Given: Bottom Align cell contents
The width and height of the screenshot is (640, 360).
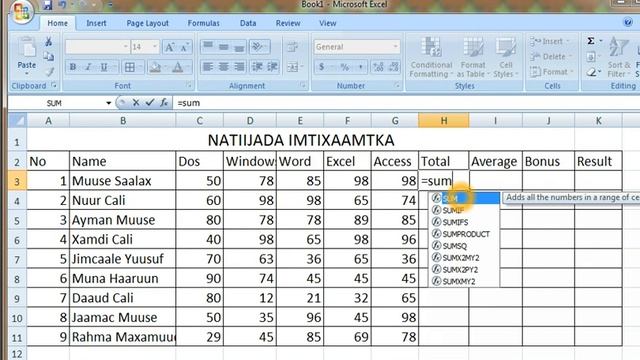Looking at the screenshot, I should [x=239, y=47].
